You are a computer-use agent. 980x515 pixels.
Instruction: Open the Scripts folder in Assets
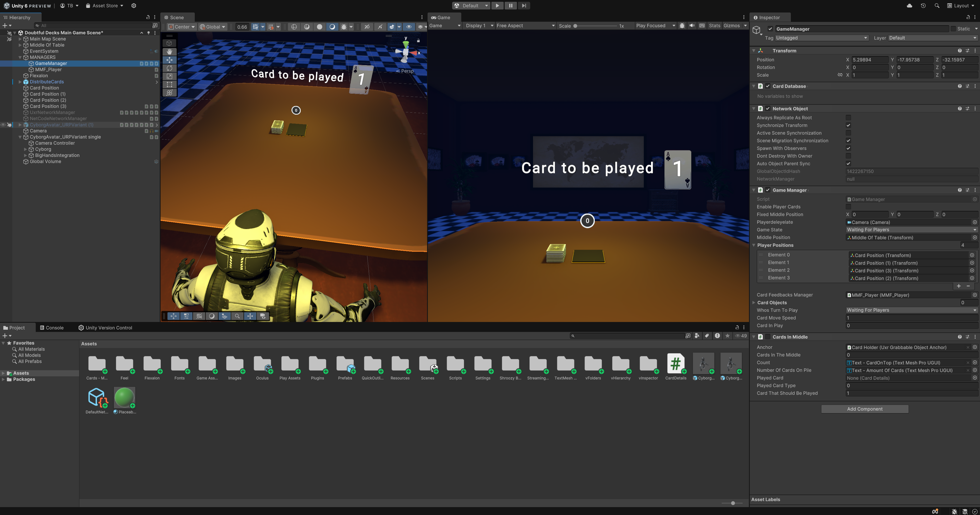coord(455,366)
